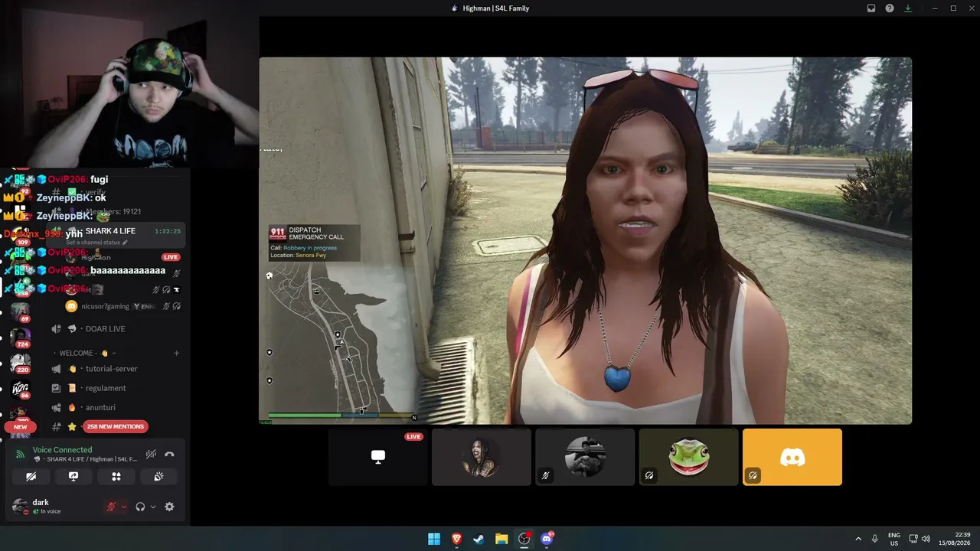
Task: Open server with 220 badge
Action: pos(21,363)
